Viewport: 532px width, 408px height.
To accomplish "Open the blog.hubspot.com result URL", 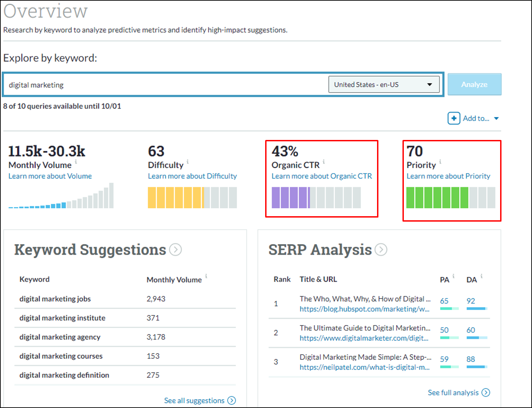I will pos(364,309).
